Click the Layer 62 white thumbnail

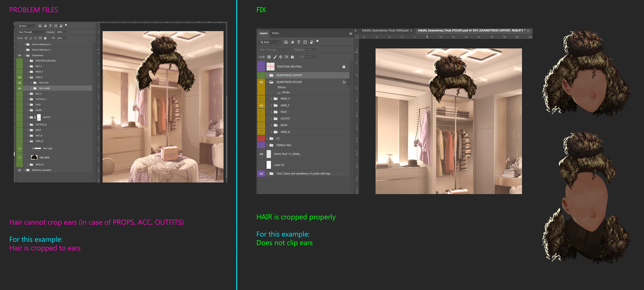pyautogui.click(x=269, y=165)
